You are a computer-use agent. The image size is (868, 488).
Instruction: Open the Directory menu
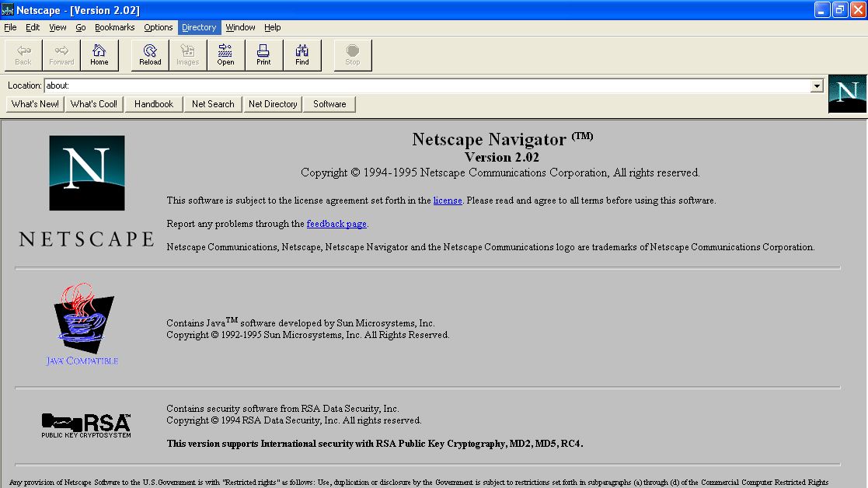pyautogui.click(x=199, y=27)
